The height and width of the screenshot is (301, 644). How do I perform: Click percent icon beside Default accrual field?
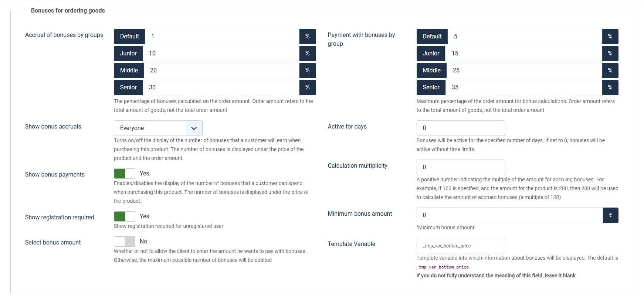pyautogui.click(x=307, y=37)
